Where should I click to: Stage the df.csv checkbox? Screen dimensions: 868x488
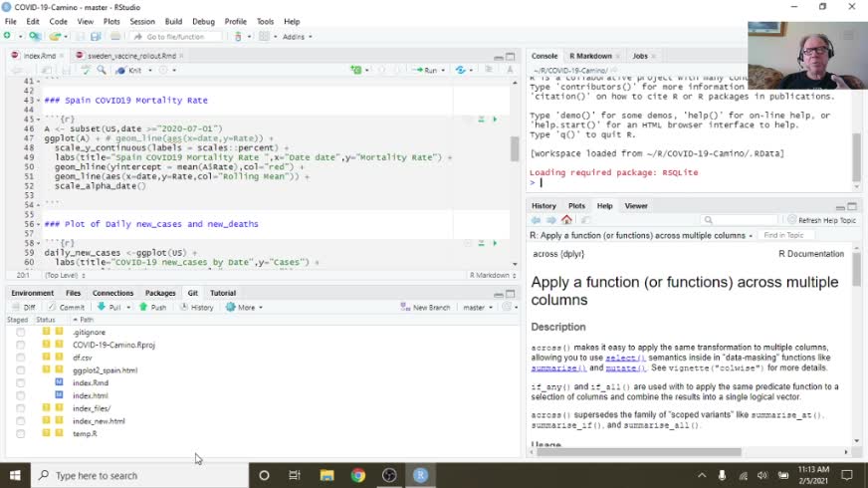pyautogui.click(x=21, y=358)
